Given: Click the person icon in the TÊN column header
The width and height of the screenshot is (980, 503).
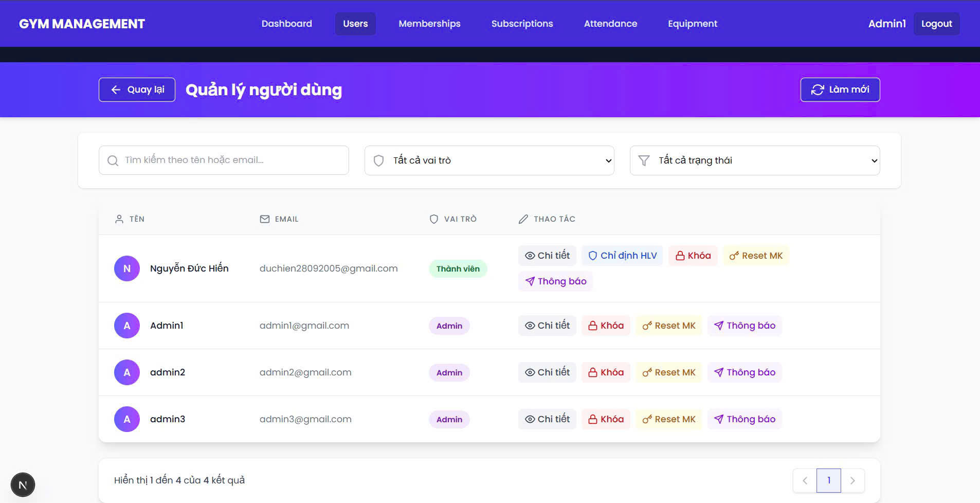Looking at the screenshot, I should pyautogui.click(x=119, y=219).
